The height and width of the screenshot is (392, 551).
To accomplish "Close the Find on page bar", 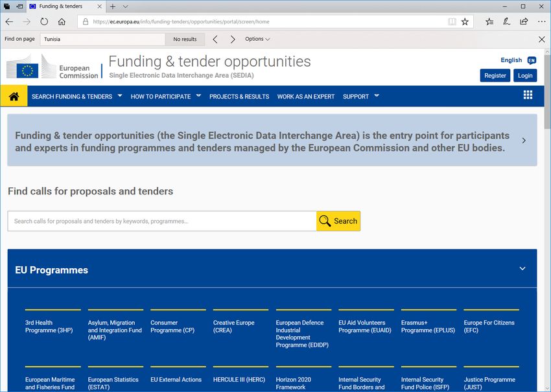I will 541,40.
